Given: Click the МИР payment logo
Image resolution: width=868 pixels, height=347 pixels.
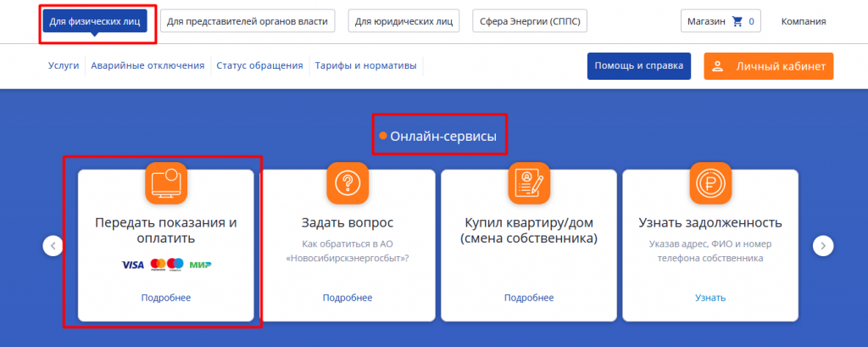Looking at the screenshot, I should (x=201, y=265).
